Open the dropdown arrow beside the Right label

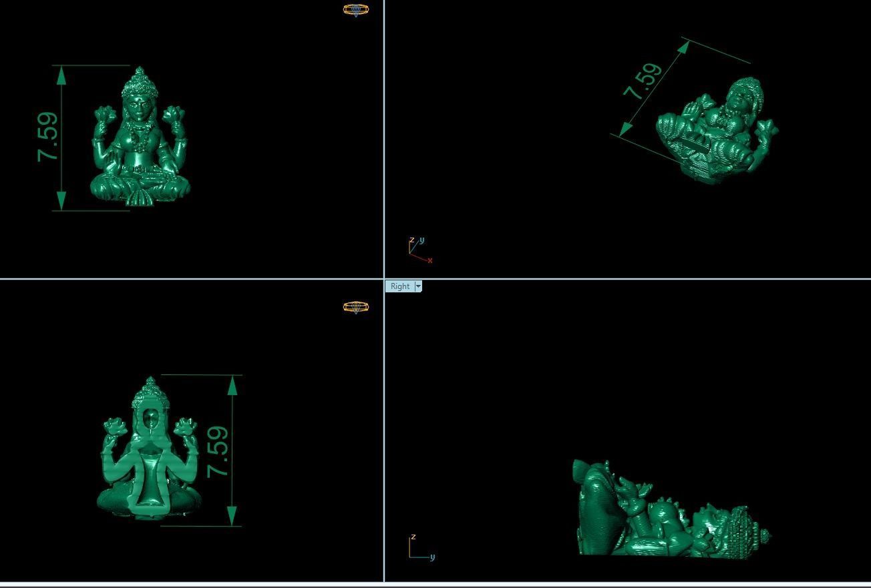coord(418,286)
